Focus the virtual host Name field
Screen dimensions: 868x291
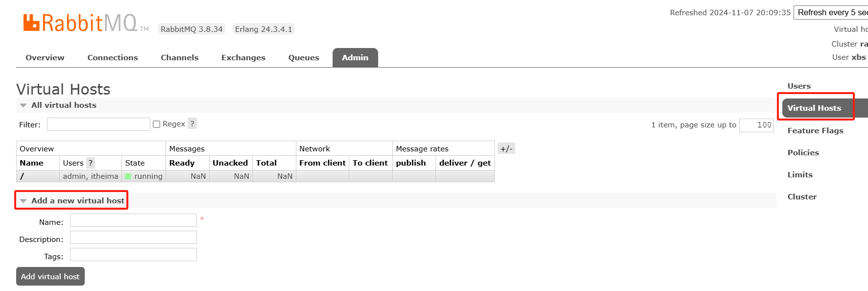click(133, 220)
